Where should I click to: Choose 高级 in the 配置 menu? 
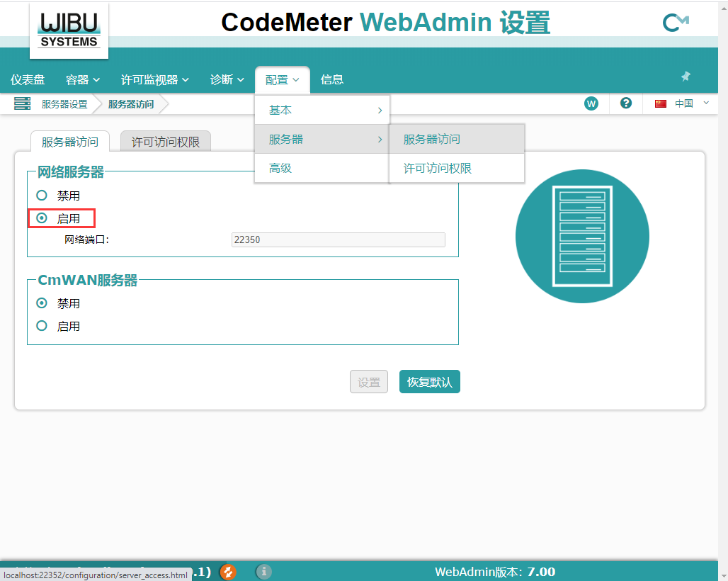pyautogui.click(x=322, y=168)
